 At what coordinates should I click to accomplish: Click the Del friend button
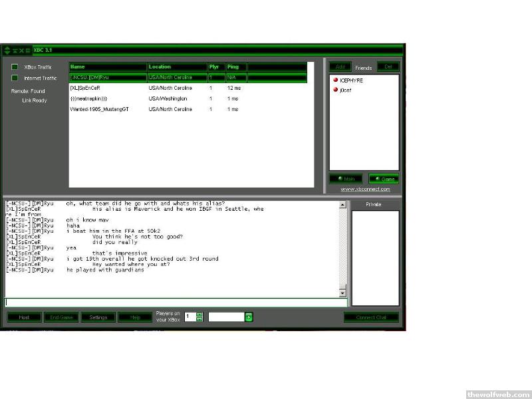(x=388, y=67)
